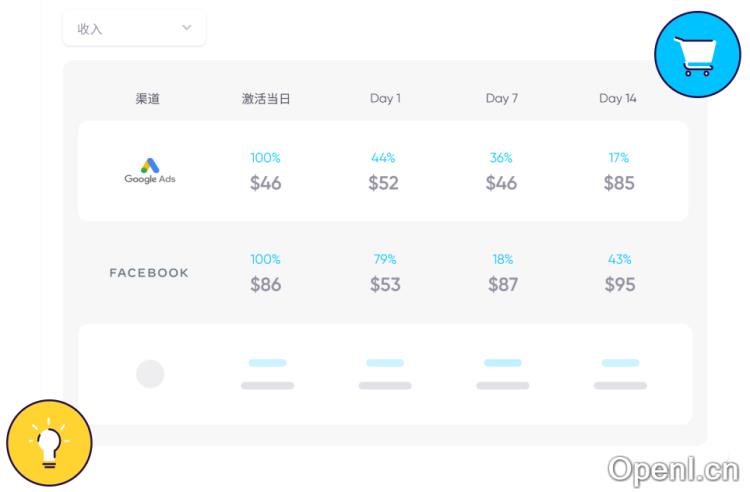Select the 渠道 column header
This screenshot has height=492, width=750.
tap(148, 99)
